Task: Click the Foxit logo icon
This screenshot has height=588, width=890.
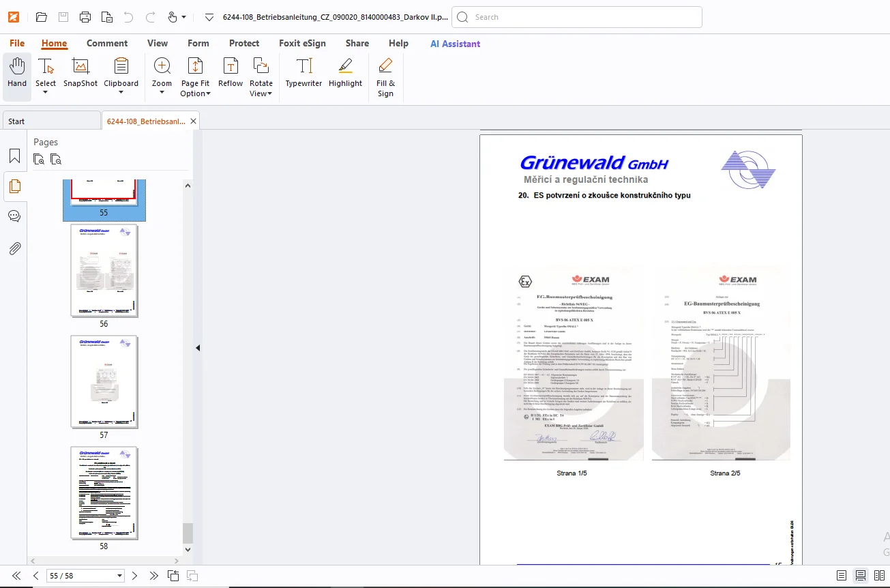Action: [14, 17]
